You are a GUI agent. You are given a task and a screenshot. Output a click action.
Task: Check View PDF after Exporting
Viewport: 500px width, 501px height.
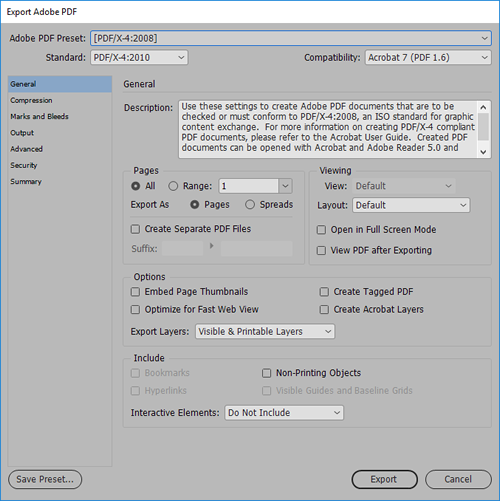point(321,250)
